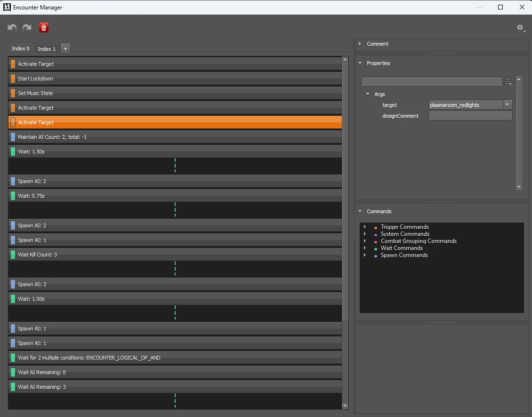Expand Wait Commands tree node
The image size is (532, 417).
[365, 248]
